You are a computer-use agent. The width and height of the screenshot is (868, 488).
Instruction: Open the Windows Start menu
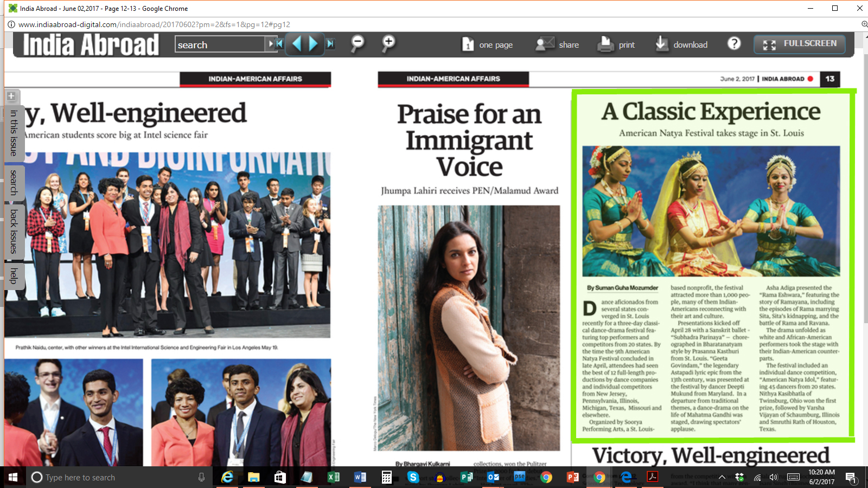(13, 477)
